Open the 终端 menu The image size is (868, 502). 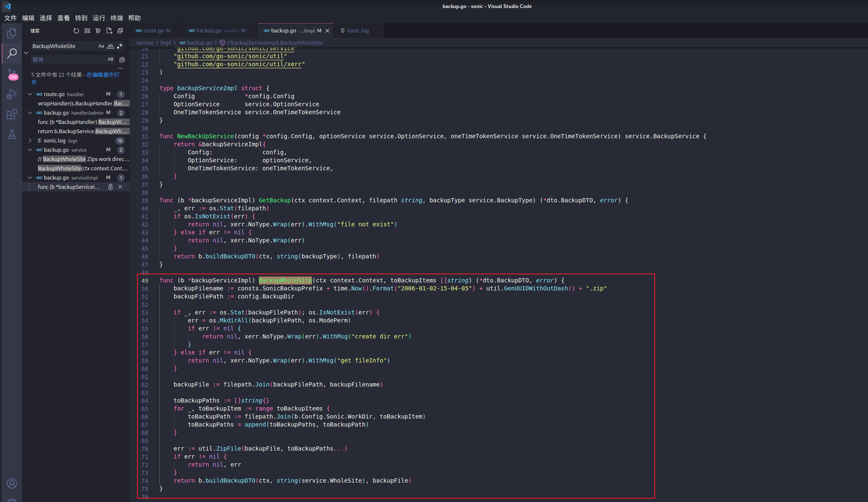(117, 18)
